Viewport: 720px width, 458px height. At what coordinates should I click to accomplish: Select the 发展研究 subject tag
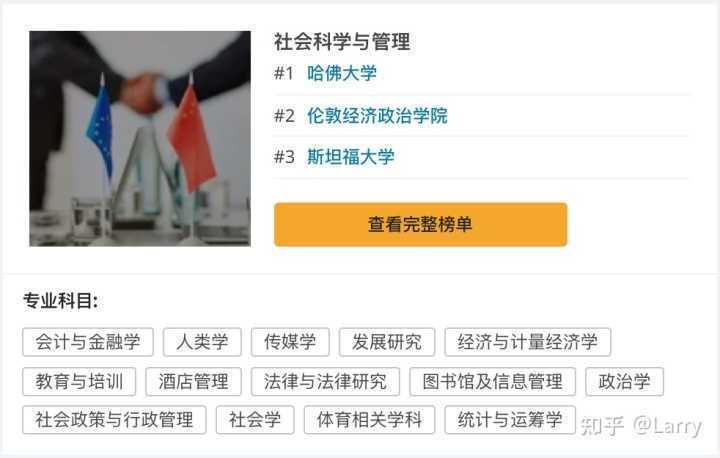point(387,342)
